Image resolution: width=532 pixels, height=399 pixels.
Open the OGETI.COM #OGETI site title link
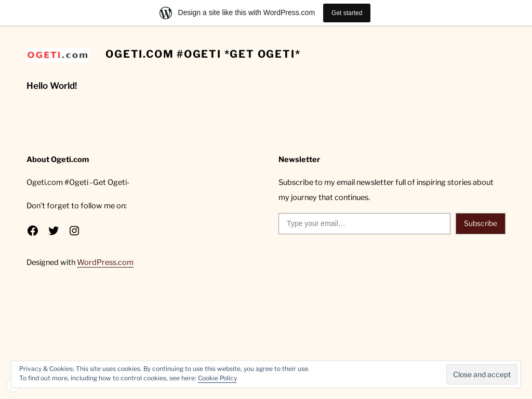tap(203, 54)
